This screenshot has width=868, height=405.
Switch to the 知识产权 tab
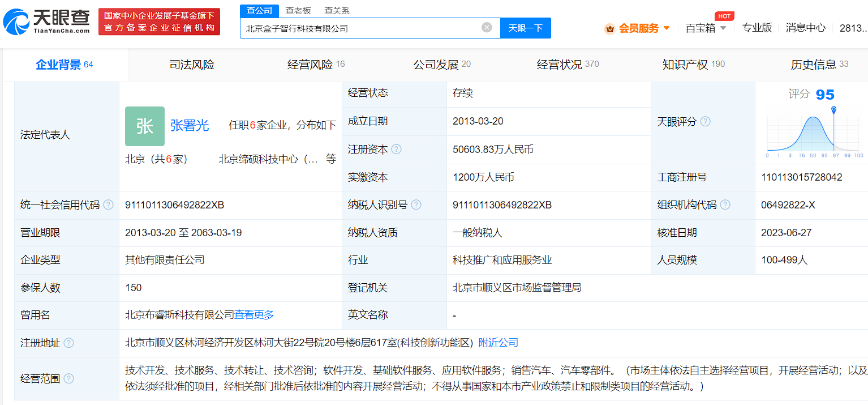(693, 65)
